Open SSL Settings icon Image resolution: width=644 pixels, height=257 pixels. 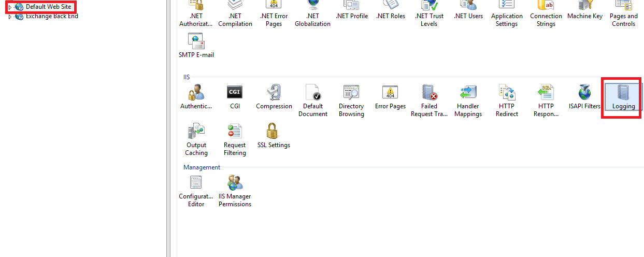pos(274,136)
